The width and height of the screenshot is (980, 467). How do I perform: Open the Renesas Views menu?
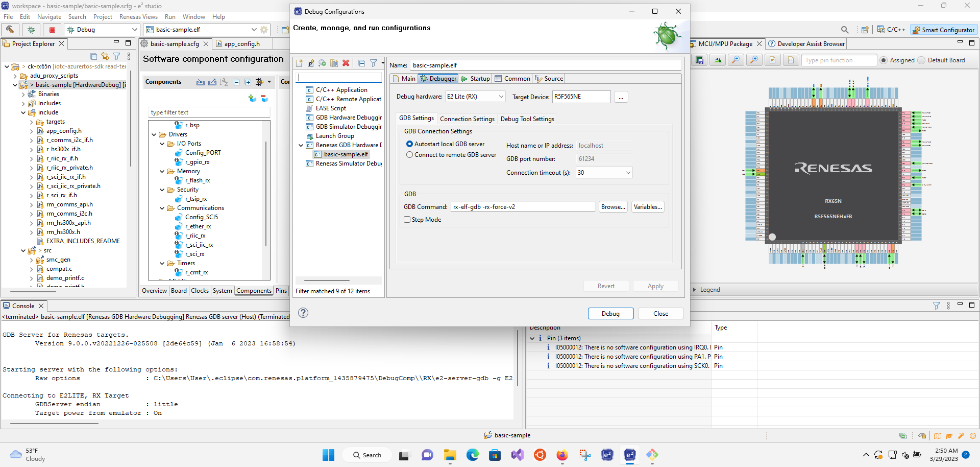(138, 17)
